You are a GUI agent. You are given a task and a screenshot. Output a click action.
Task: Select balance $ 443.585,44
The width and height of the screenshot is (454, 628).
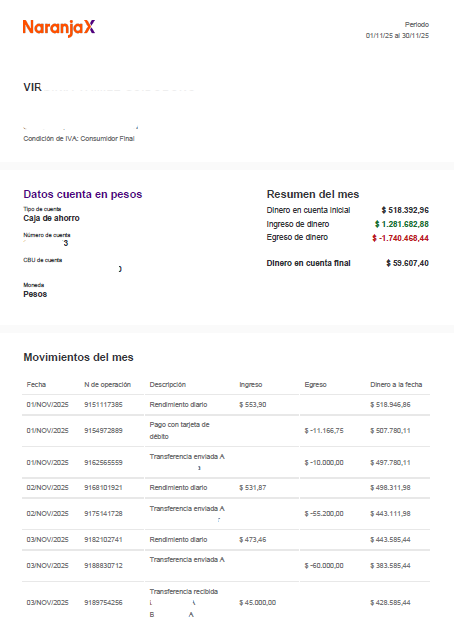coord(390,540)
